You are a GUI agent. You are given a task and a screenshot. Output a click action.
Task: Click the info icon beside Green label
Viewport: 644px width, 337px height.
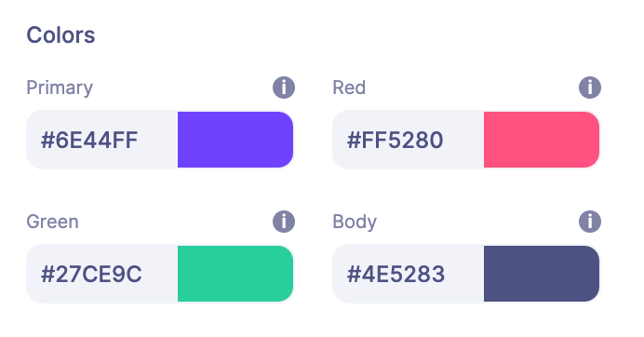284,222
